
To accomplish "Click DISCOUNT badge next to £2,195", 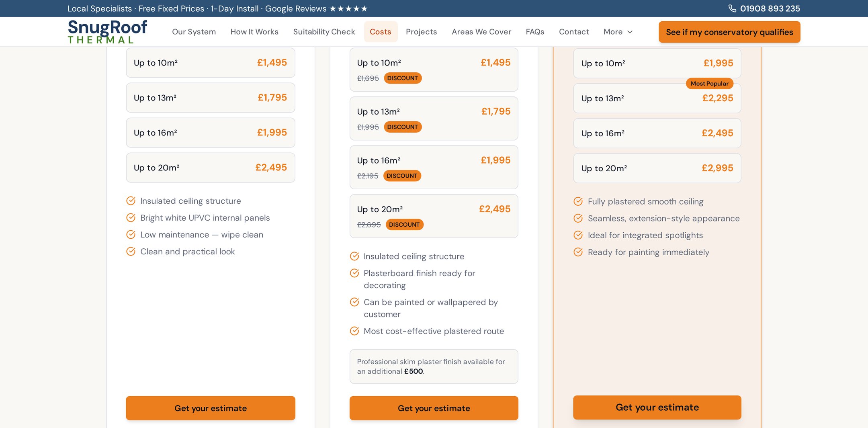I will coord(402,176).
